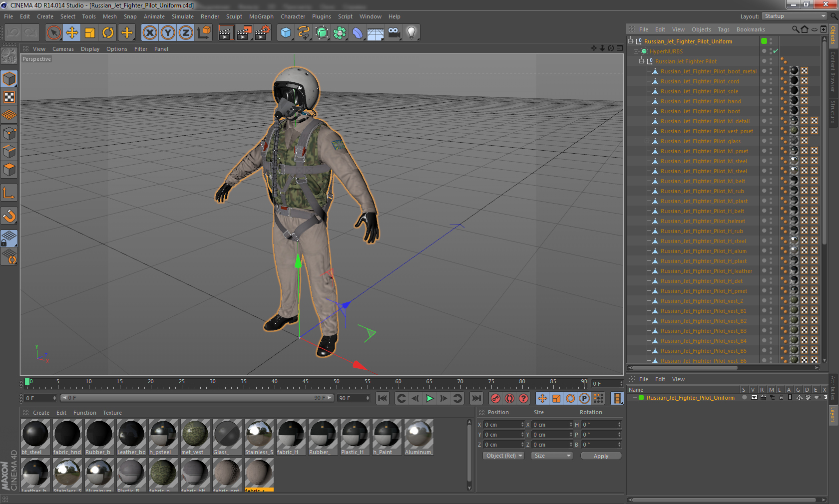Click the coordinate system icon

click(204, 33)
